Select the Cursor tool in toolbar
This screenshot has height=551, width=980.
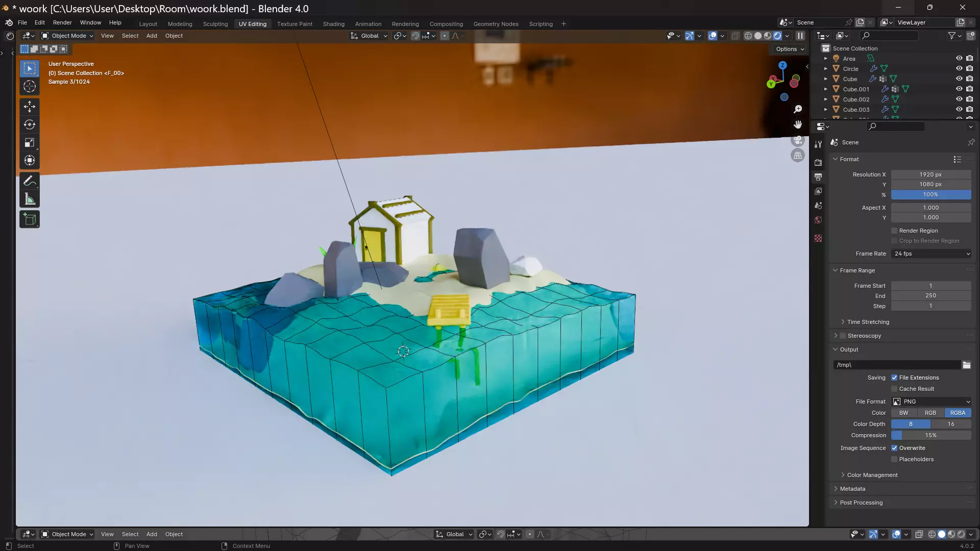tap(30, 87)
